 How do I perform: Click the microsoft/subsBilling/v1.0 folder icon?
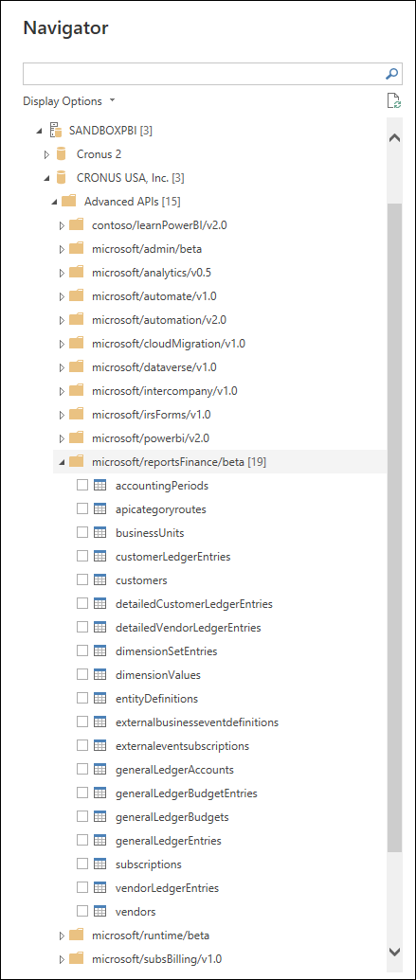pyautogui.click(x=77, y=959)
